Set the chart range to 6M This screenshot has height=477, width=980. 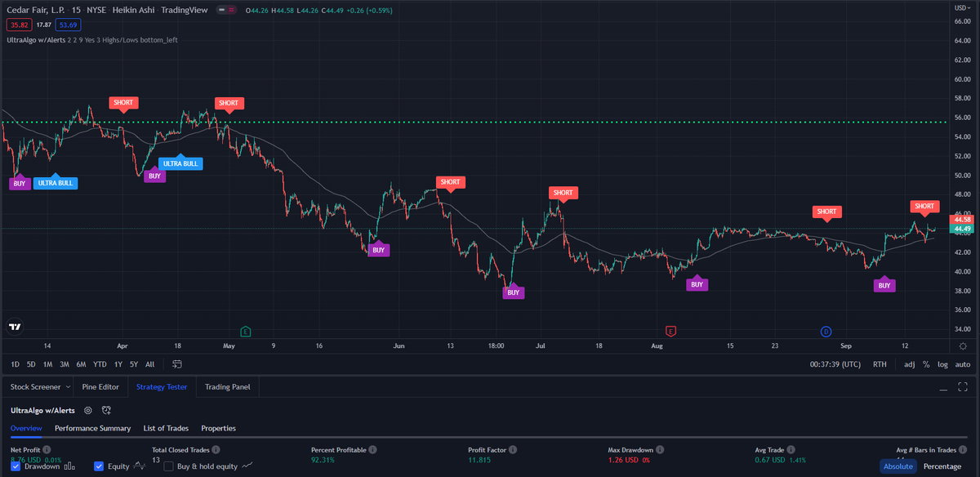click(82, 364)
